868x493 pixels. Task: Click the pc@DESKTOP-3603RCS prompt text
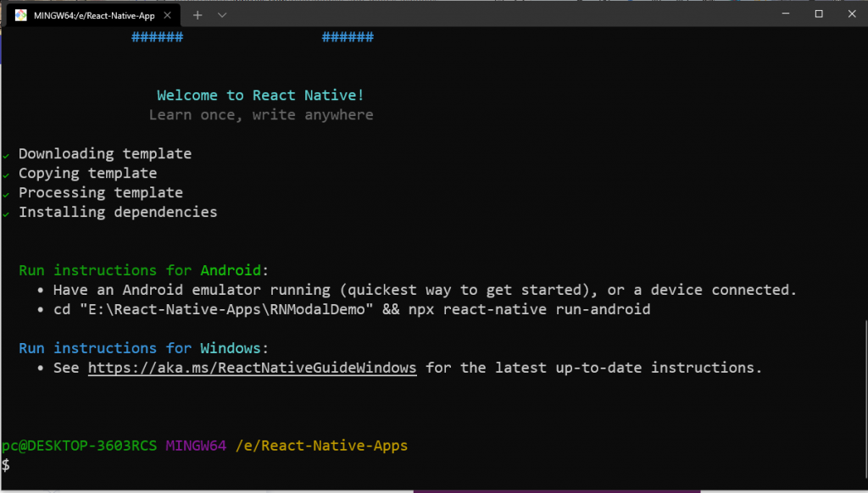click(79, 446)
